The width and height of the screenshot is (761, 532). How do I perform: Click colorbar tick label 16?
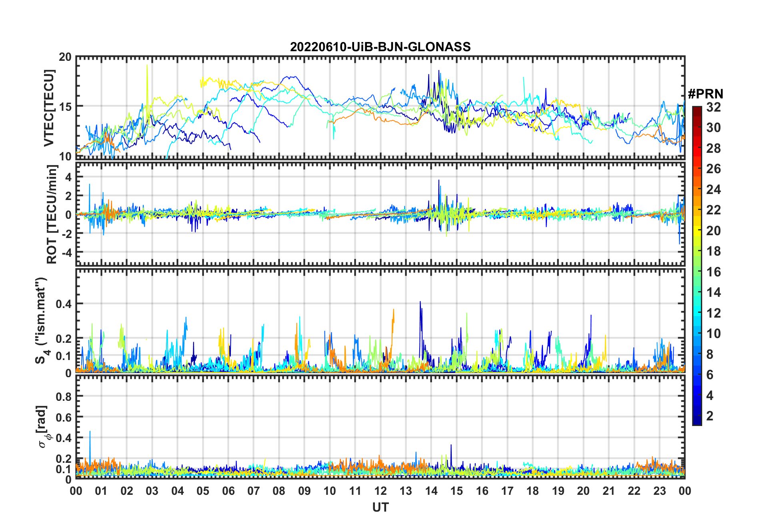click(x=713, y=272)
